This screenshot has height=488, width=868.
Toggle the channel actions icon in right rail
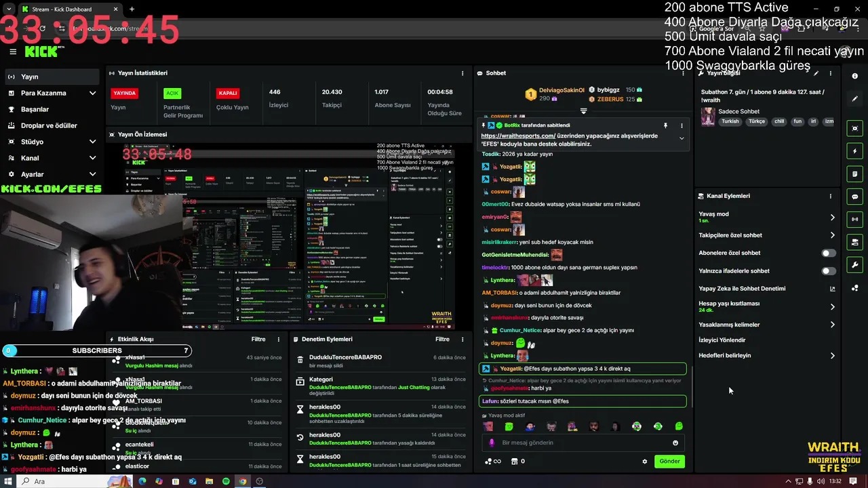coord(855,242)
